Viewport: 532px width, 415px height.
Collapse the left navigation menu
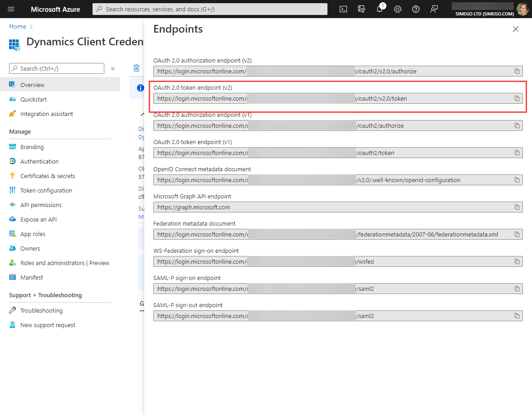click(x=113, y=68)
